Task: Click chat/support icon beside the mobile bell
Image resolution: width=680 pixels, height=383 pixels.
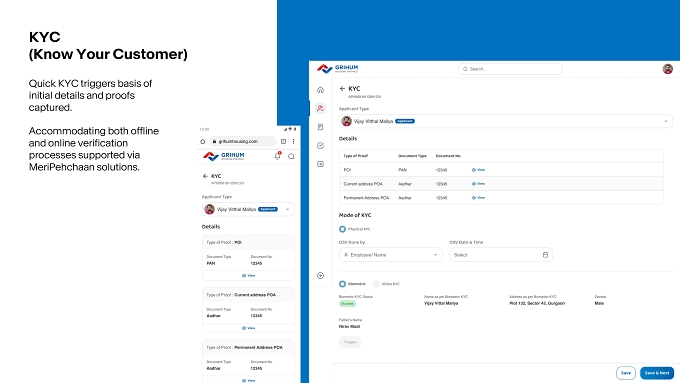Action: 291,156
